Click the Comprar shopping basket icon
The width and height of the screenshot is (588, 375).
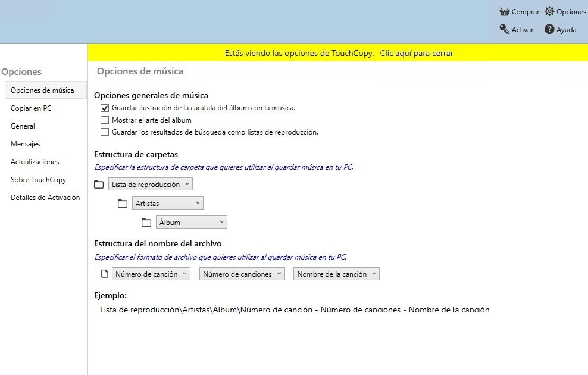pyautogui.click(x=504, y=12)
